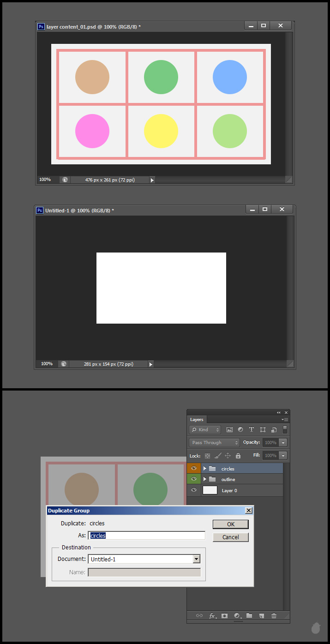This screenshot has height=644, width=330.
Task: Open the fx layer style menu
Action: click(212, 615)
